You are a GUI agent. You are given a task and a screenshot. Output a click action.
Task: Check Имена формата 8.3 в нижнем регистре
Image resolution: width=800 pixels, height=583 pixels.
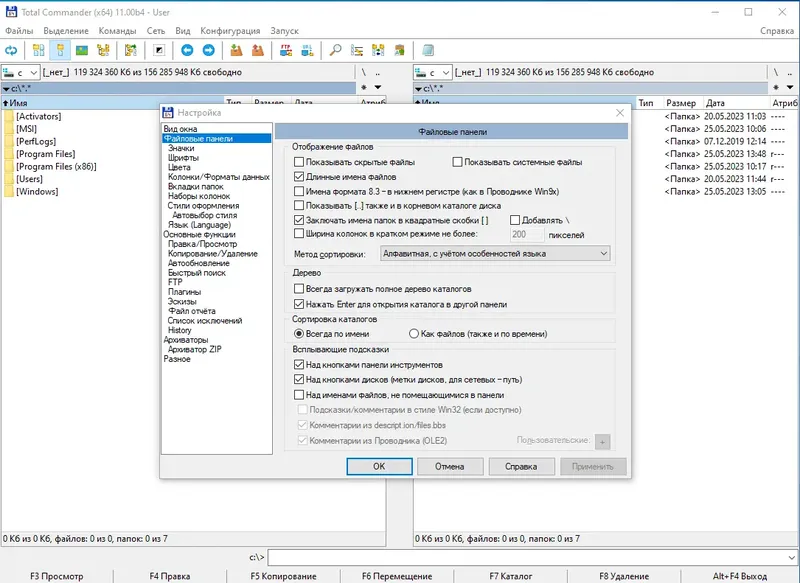click(299, 192)
